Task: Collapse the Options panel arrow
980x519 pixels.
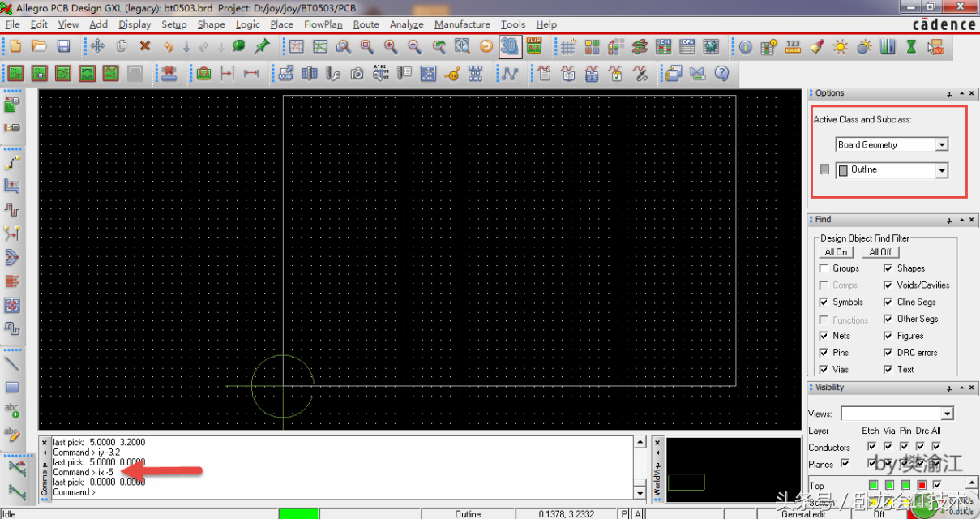Action: click(961, 93)
